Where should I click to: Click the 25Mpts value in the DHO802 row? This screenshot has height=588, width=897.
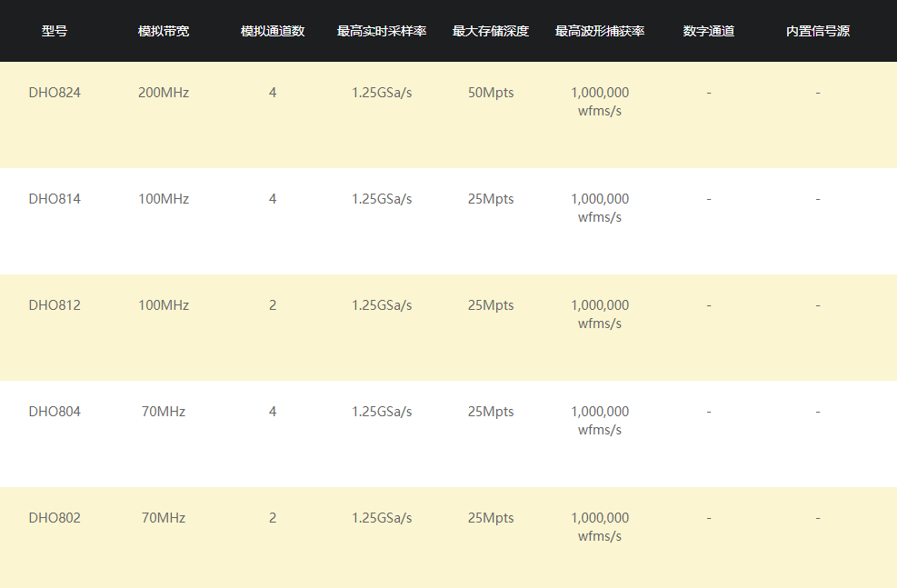(491, 518)
